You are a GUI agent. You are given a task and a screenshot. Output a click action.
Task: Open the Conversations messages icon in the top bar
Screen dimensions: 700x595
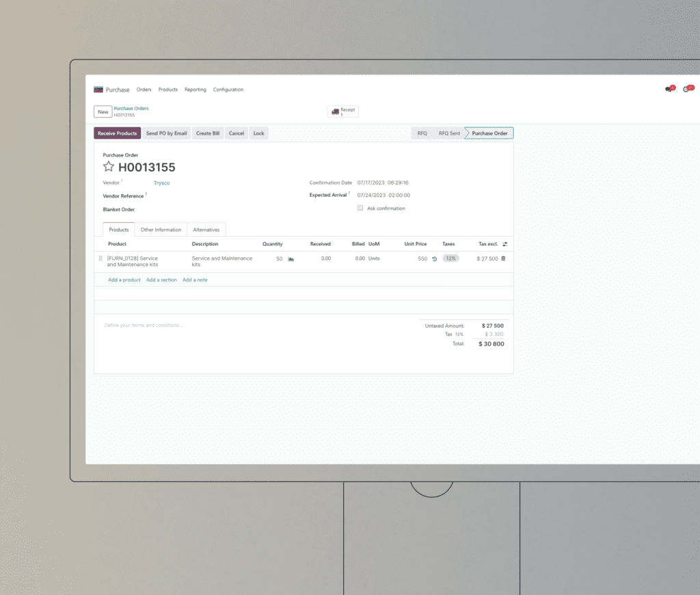[x=668, y=89]
